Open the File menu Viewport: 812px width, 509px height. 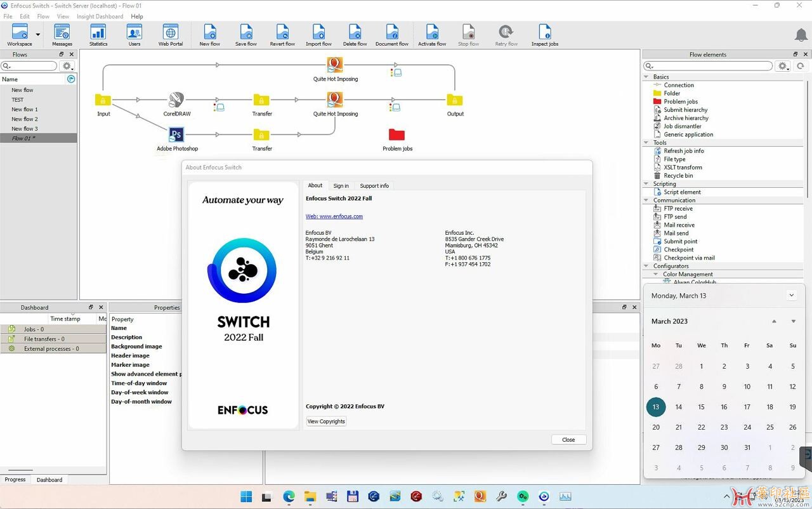(8, 17)
